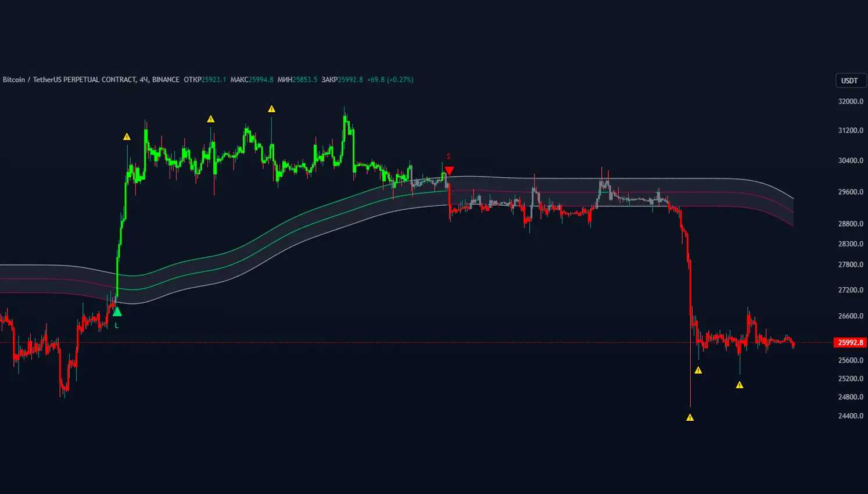Screen dimensions: 868x494
Task: Click the ОТКР open value 25923.1
Action: [213, 80]
